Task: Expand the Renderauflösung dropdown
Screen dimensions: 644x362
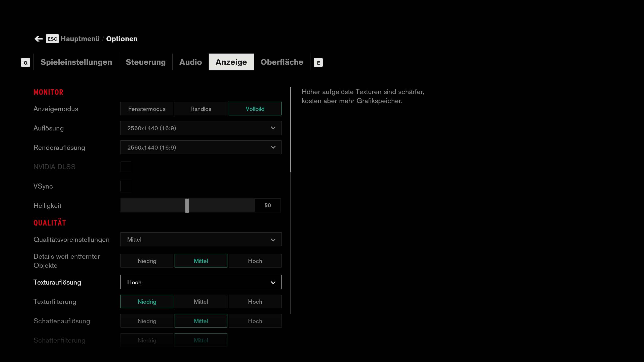Action: [201, 147]
